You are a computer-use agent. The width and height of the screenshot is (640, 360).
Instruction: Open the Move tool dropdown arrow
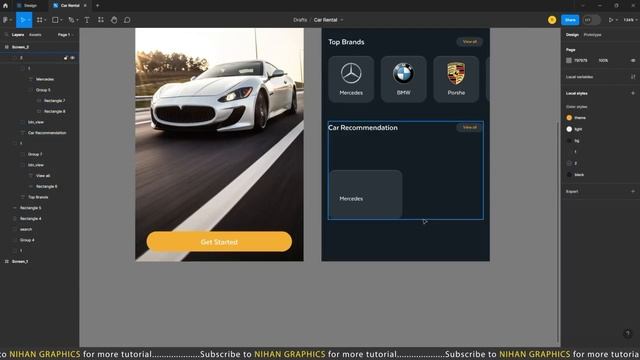tap(29, 20)
